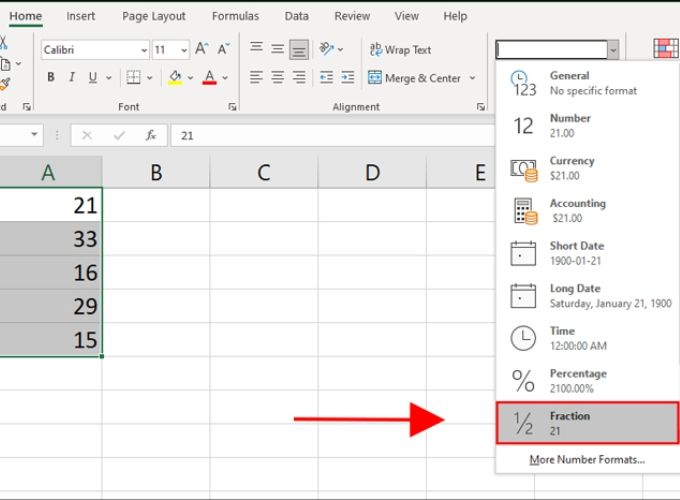
Task: Collapse the Number Format dropdown arrow
Action: click(x=613, y=50)
